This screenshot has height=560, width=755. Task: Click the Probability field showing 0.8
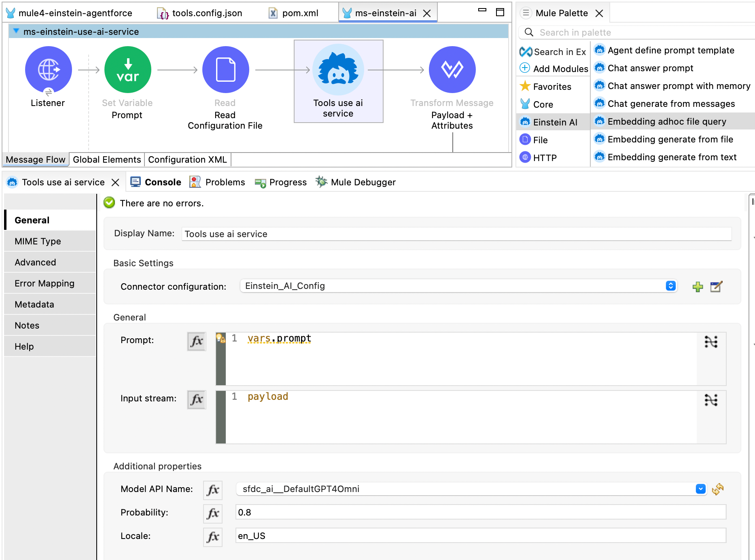click(481, 512)
